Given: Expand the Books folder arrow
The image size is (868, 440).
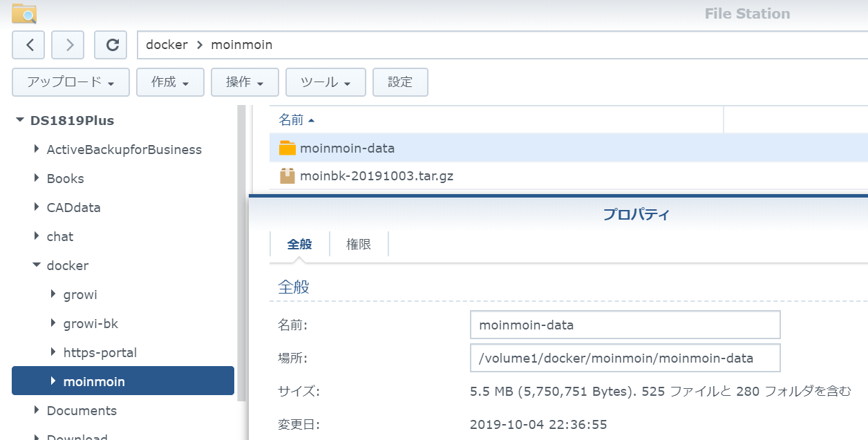Looking at the screenshot, I should click(37, 178).
